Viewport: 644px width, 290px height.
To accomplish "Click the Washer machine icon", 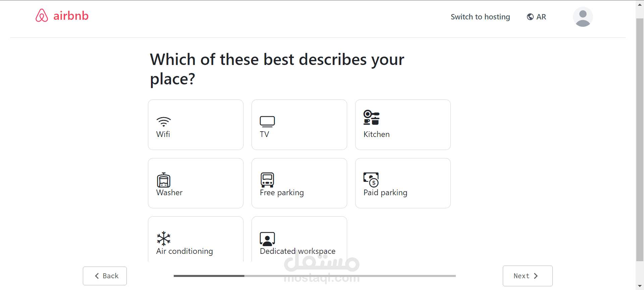I will click(164, 180).
